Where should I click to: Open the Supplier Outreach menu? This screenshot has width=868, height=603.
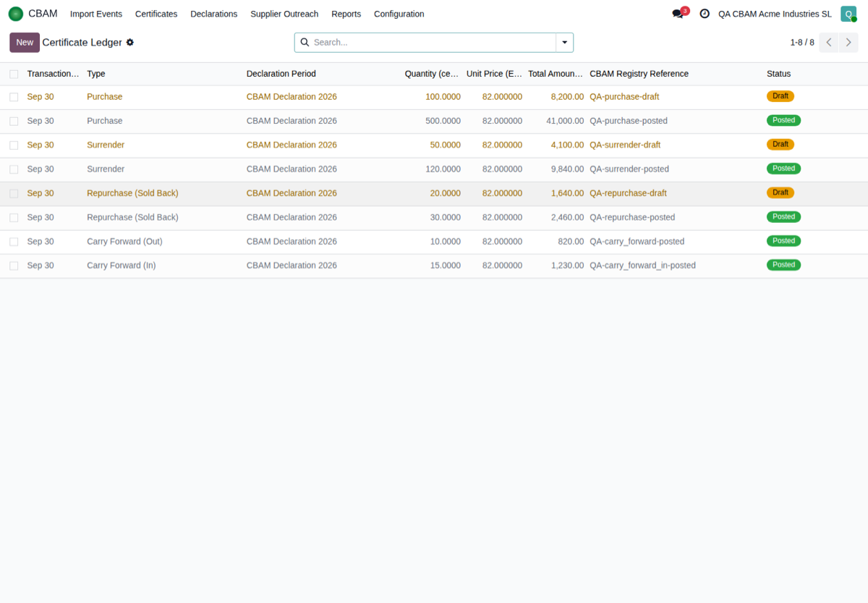click(x=284, y=14)
